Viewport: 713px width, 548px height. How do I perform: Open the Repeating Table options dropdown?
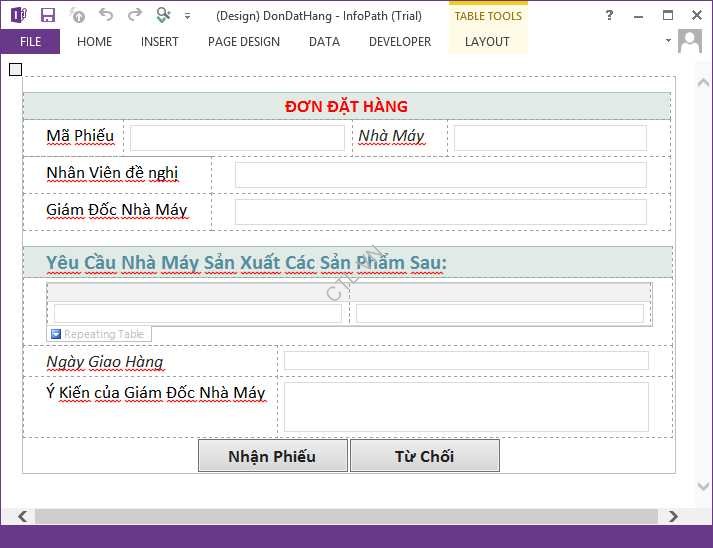[56, 334]
